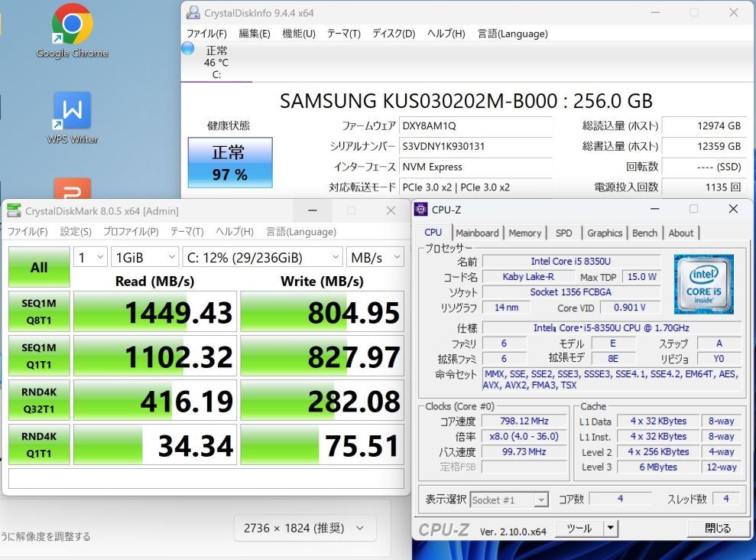756x560 pixels.
Task: Run the SEQ1M Q8T1 test
Action: click(39, 311)
